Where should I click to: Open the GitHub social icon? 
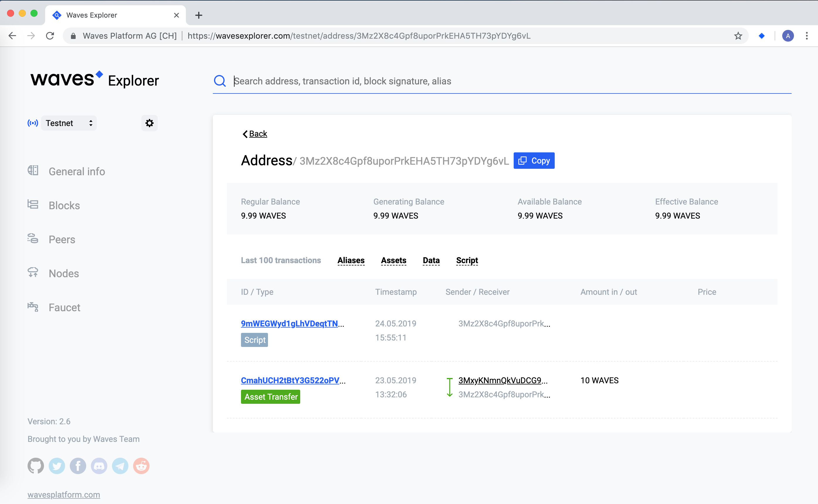click(x=36, y=466)
